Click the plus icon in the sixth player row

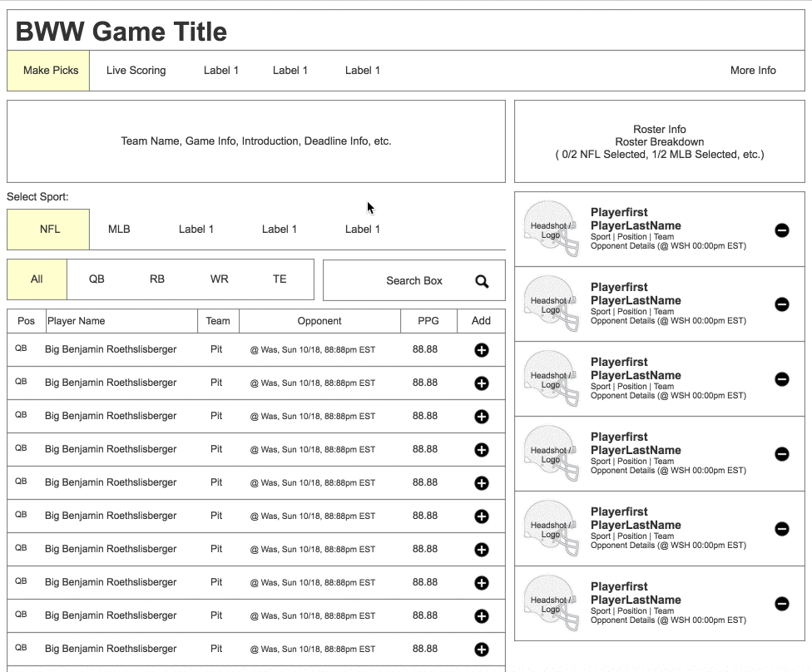tap(481, 516)
